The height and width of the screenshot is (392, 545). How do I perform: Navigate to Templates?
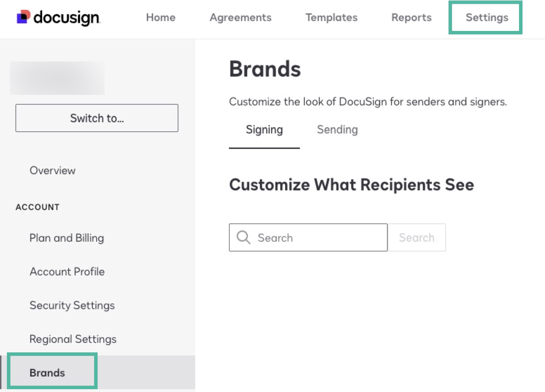click(x=331, y=18)
